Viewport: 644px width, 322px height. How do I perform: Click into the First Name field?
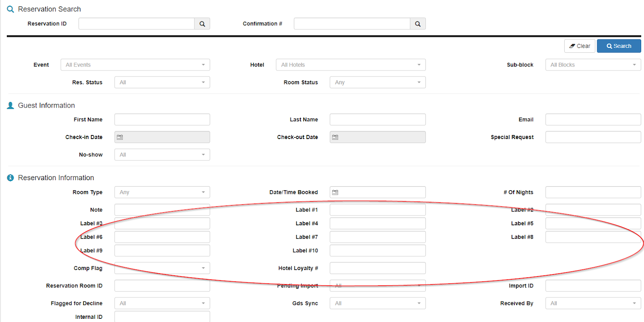pos(162,120)
